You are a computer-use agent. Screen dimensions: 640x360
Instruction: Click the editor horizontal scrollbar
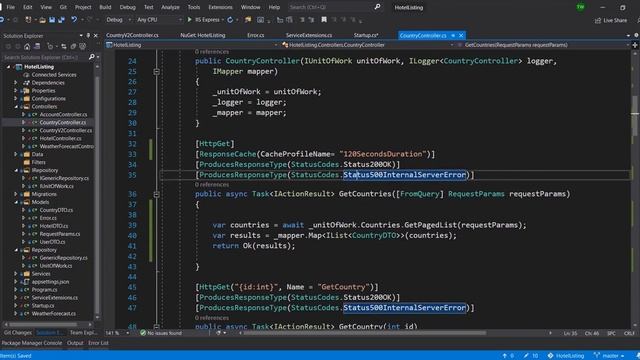point(364,333)
